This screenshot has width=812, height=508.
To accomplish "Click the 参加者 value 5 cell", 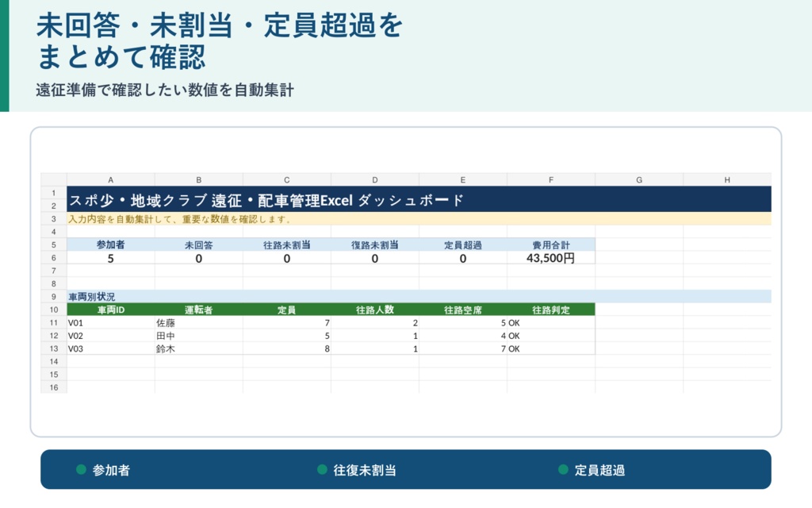I will point(111,258).
